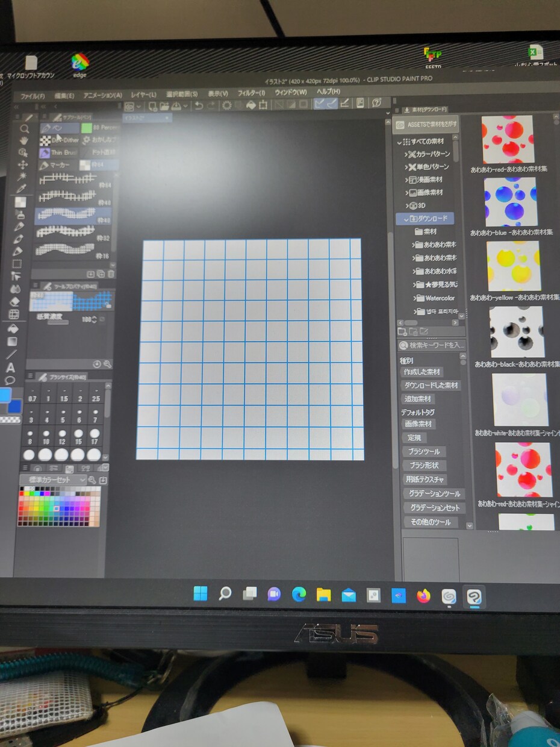The width and height of the screenshot is (560, 747).
Task: Select the Selection area marquee tool
Action: [17, 263]
